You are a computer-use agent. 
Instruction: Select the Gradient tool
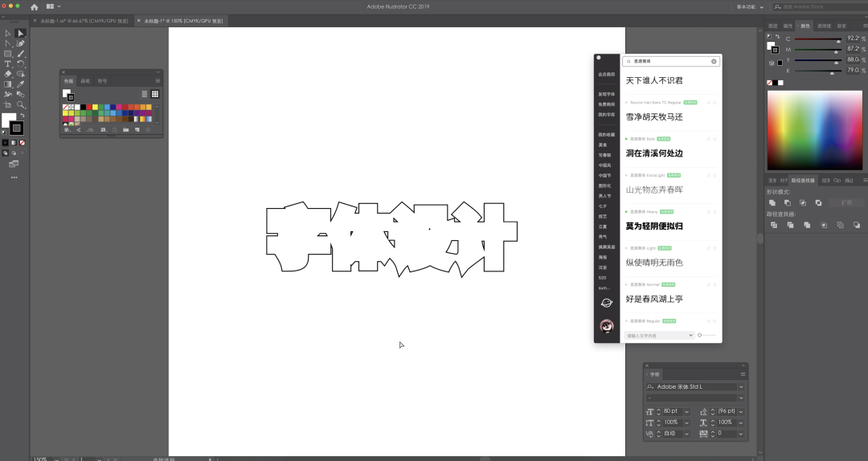click(8, 84)
